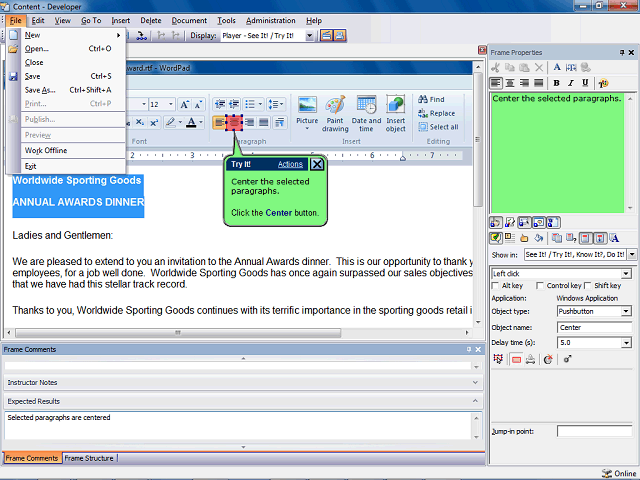
Task: Click Replace in the Editing group
Action: coord(437,113)
